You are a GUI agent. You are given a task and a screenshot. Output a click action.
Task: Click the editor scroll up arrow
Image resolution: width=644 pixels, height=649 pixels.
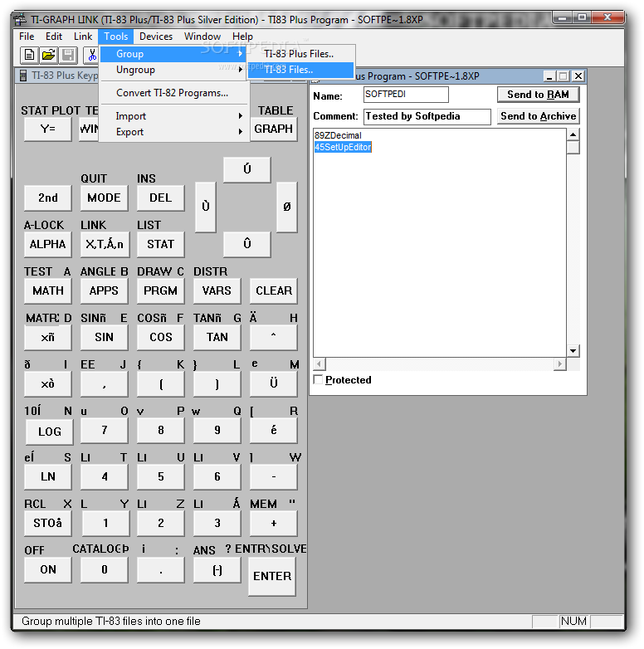(573, 134)
